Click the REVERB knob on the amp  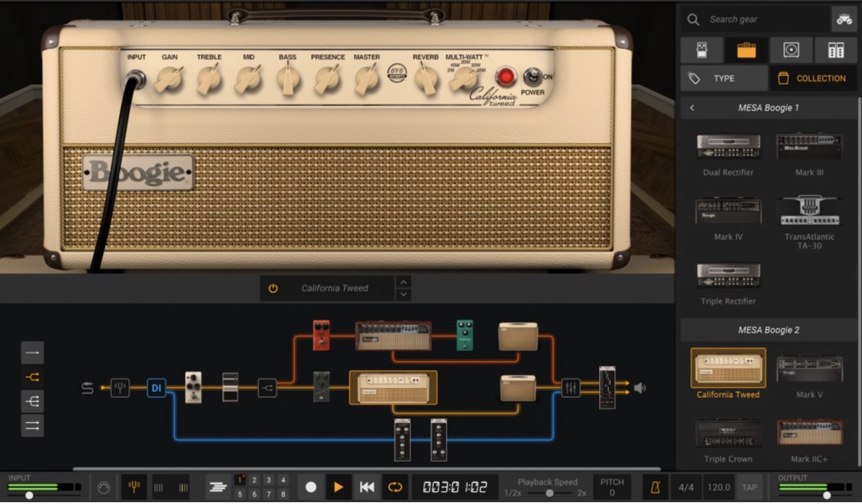pyautogui.click(x=426, y=79)
